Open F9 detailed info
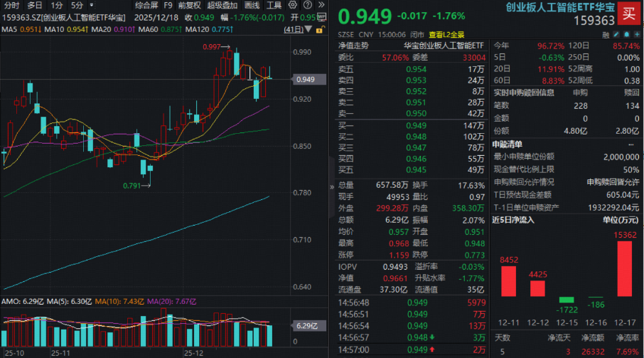 coord(168,6)
